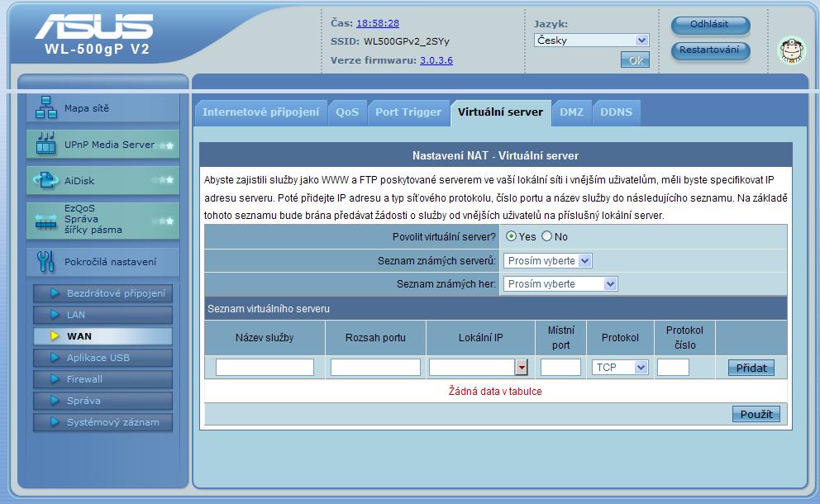Viewport: 820px width, 504px height.
Task: Click the Pokročilá nastavení tools icon
Action: pos(46,261)
